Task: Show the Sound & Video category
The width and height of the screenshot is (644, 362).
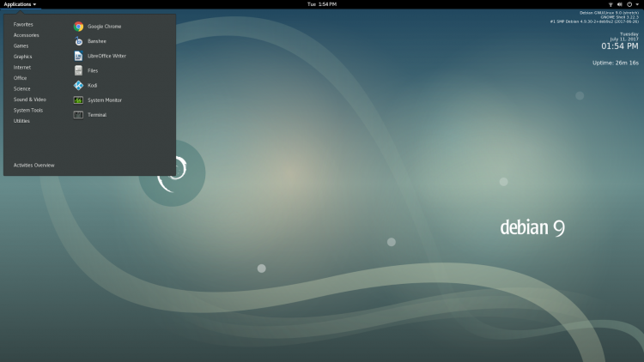Action: [29, 100]
